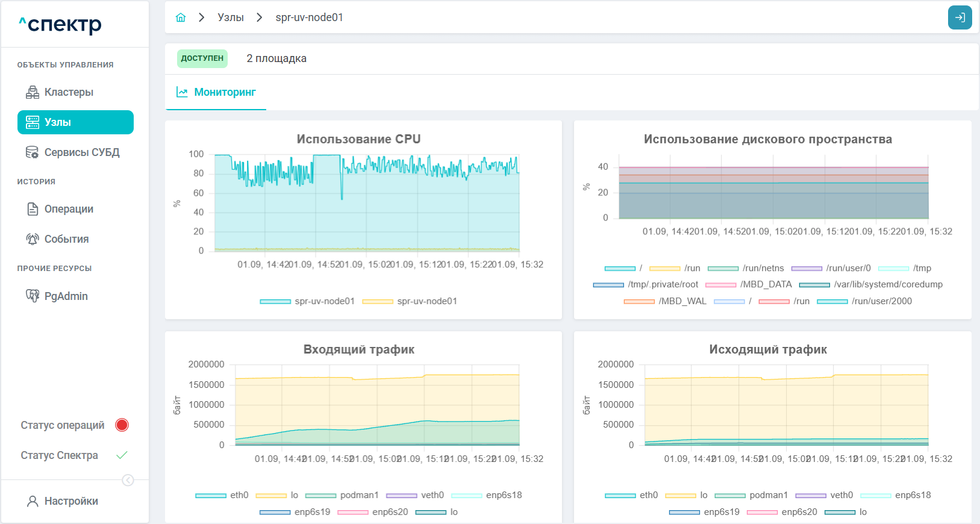
Task: Open Настройки user settings
Action: pyautogui.click(x=63, y=501)
